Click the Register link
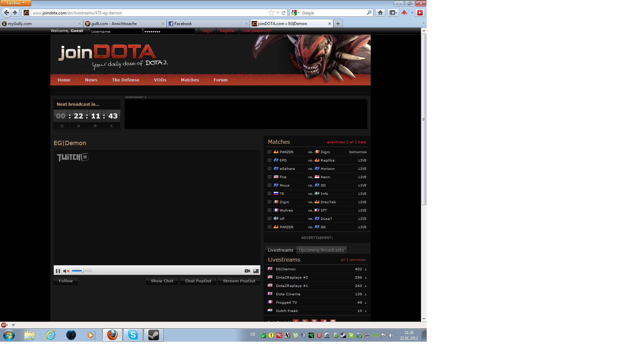The width and height of the screenshot is (644, 361). click(227, 31)
